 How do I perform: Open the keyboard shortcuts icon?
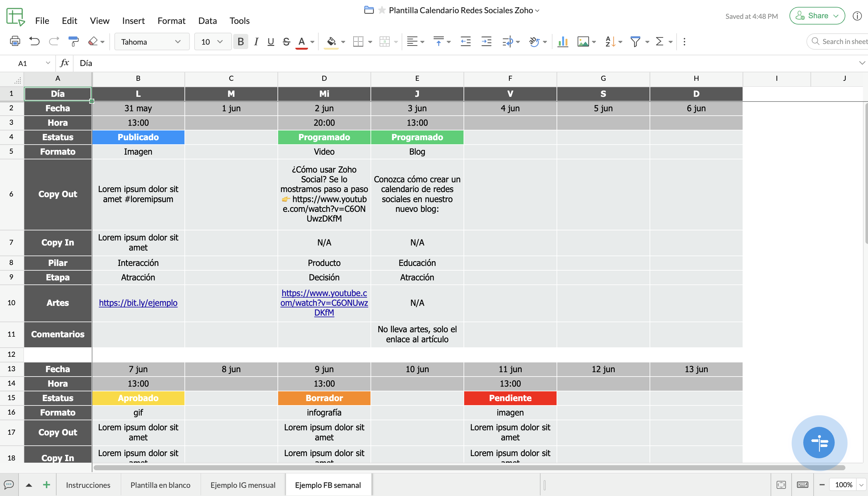point(802,484)
